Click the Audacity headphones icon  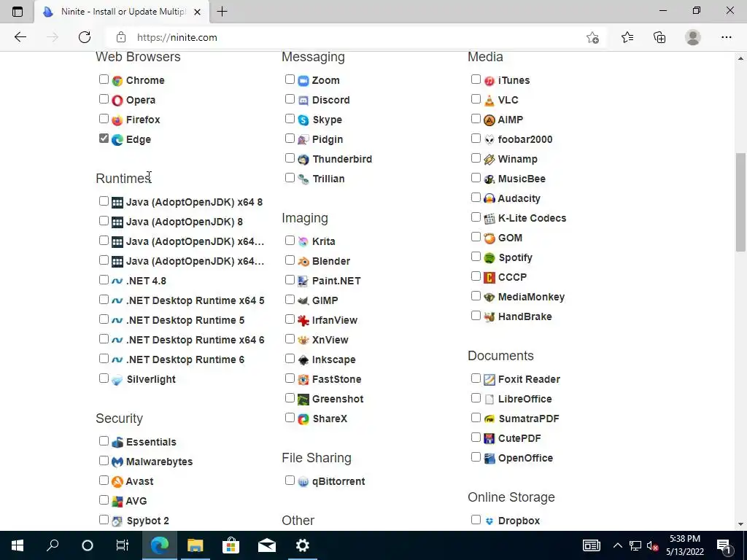tap(489, 198)
